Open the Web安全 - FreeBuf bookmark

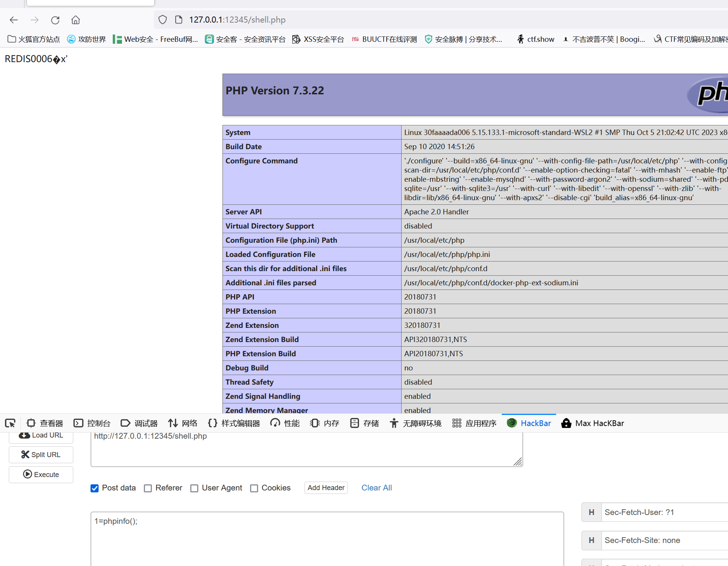click(x=155, y=39)
